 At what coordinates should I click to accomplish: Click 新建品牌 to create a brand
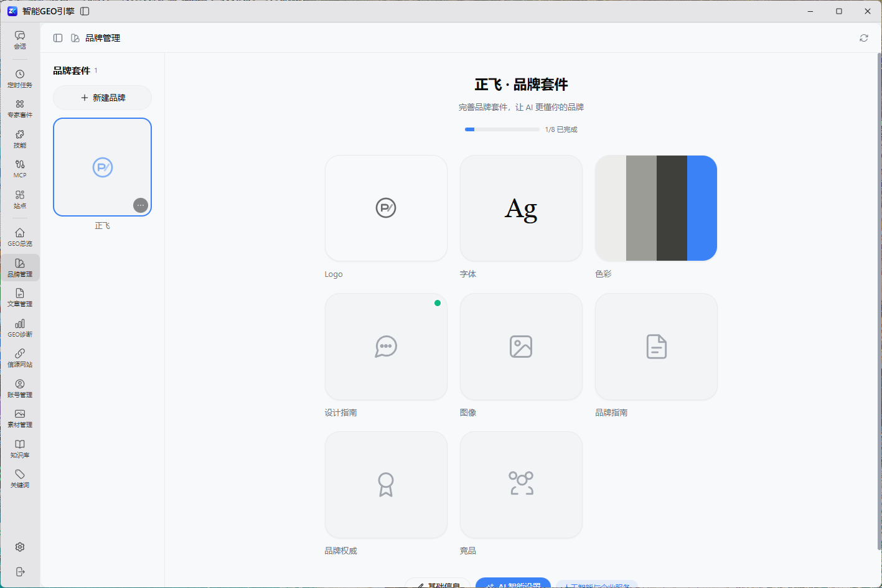103,98
